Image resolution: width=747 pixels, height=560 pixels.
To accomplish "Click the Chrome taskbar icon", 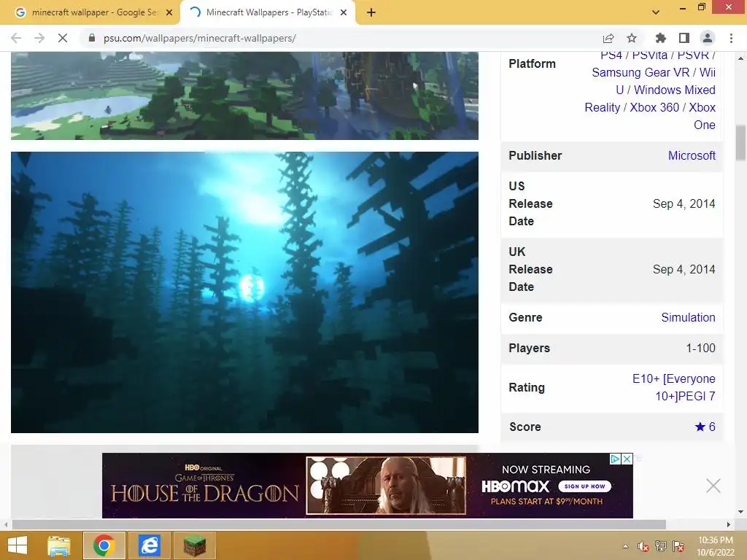I will pos(104,545).
